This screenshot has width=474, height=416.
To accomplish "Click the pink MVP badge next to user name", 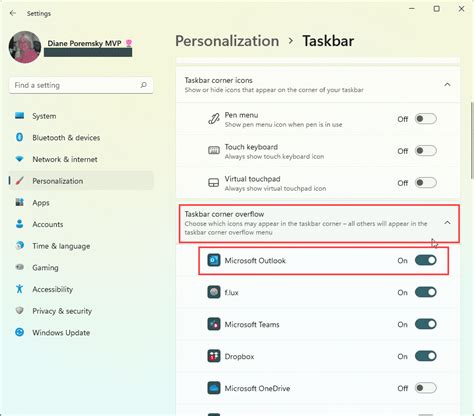I will (129, 43).
